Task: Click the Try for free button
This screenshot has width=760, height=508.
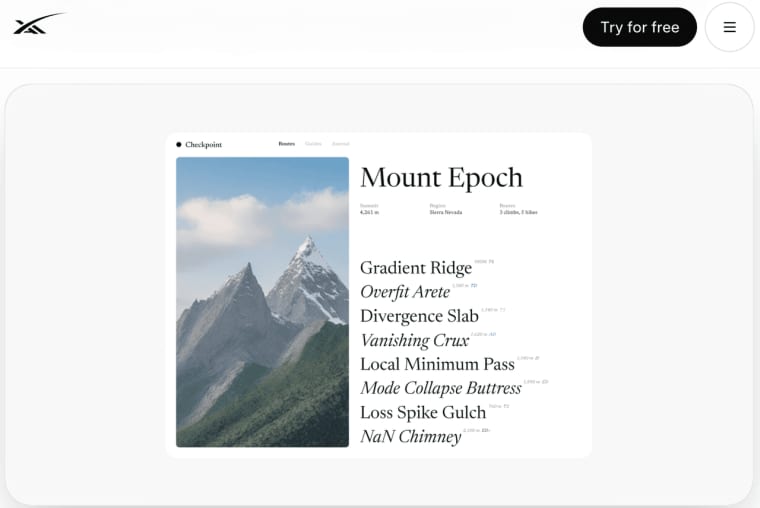Action: point(639,27)
